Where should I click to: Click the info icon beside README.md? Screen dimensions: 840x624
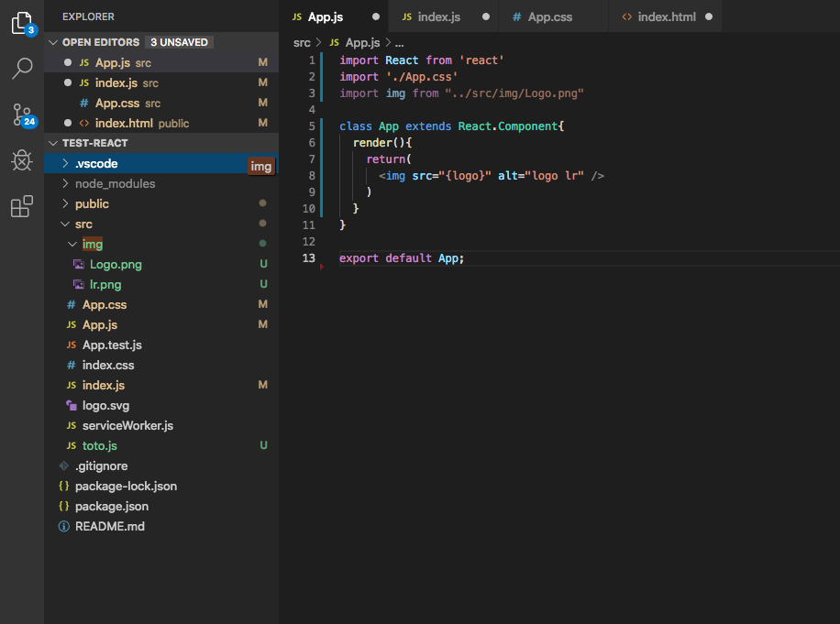click(64, 527)
